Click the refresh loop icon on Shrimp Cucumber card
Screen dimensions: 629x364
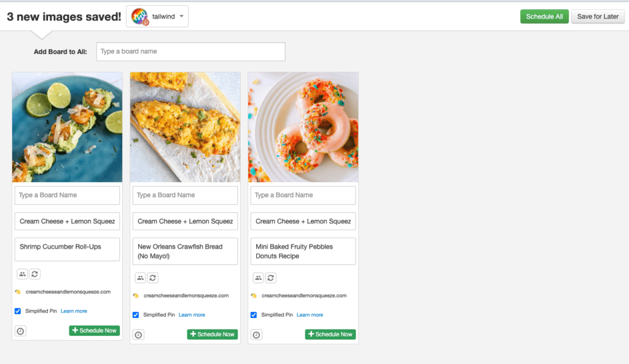pos(35,274)
